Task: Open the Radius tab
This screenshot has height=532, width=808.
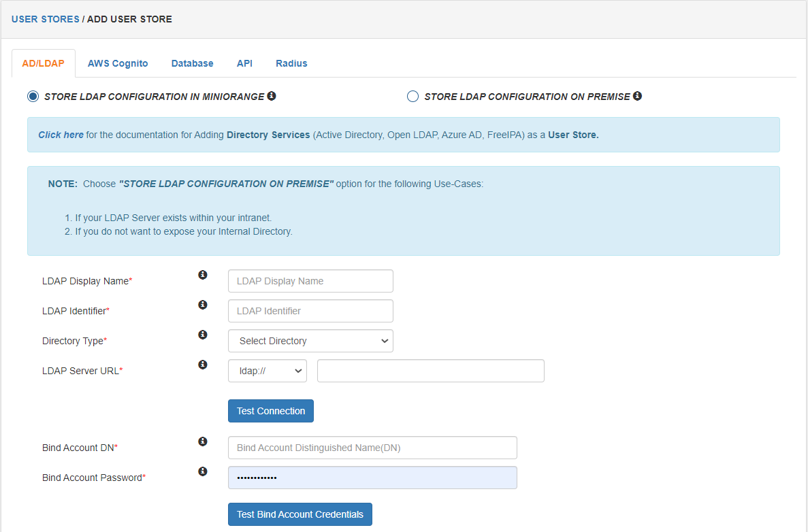Action: [291, 63]
